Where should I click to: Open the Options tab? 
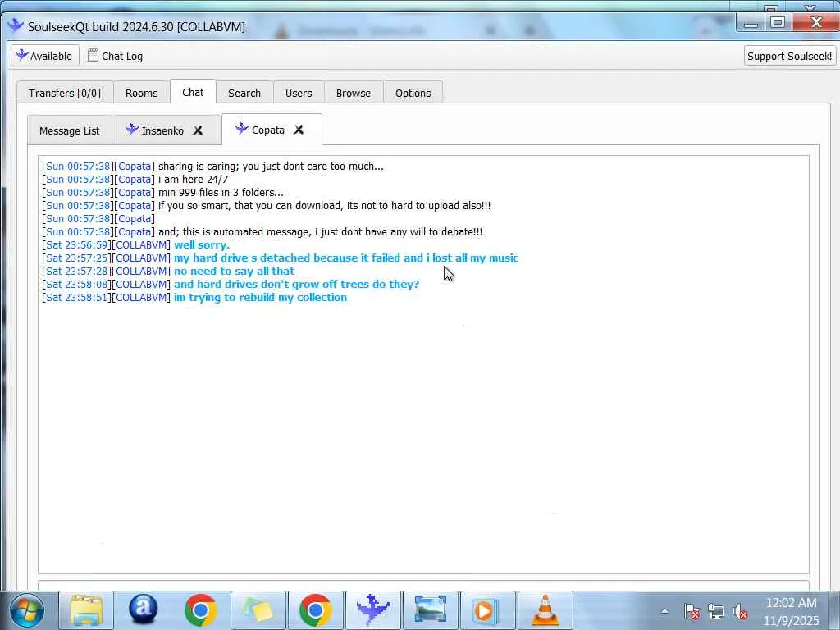pos(413,93)
